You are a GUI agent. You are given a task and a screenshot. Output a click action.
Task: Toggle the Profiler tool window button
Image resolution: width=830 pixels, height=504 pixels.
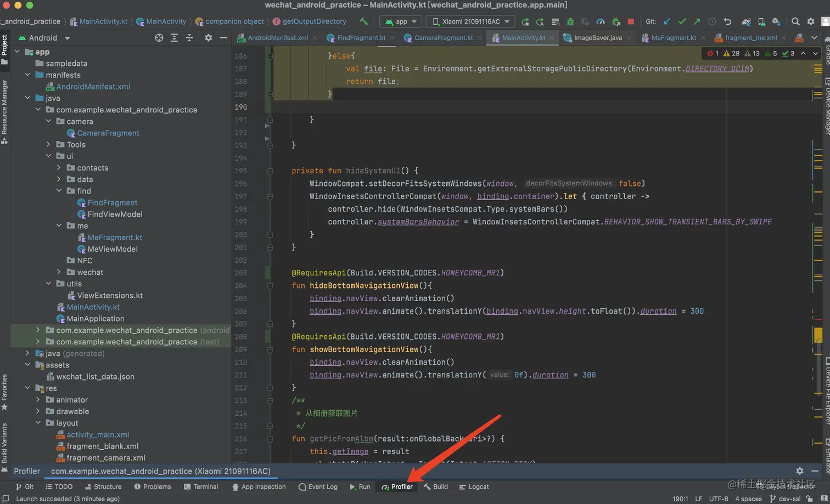397,486
